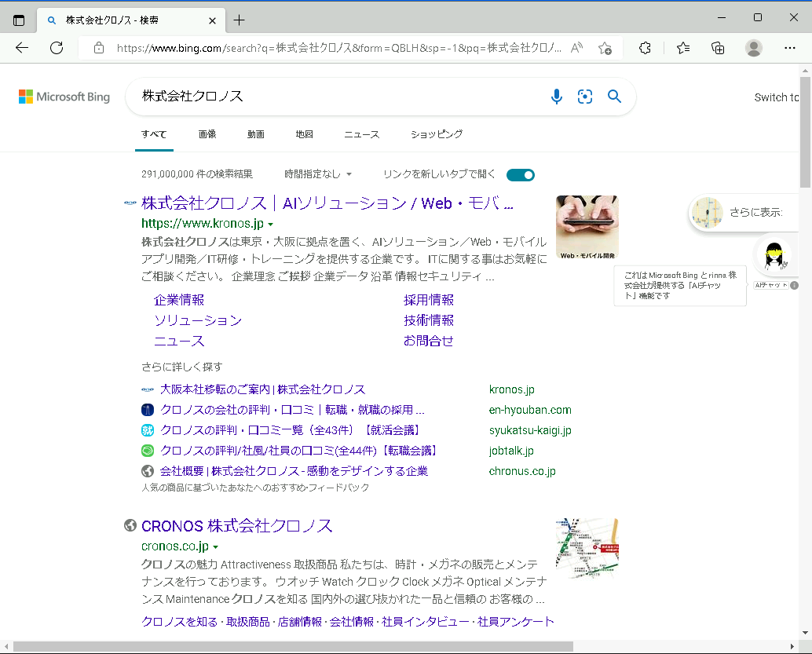812x654 pixels.
Task: Start voice search with the microphone icon
Action: 557,97
